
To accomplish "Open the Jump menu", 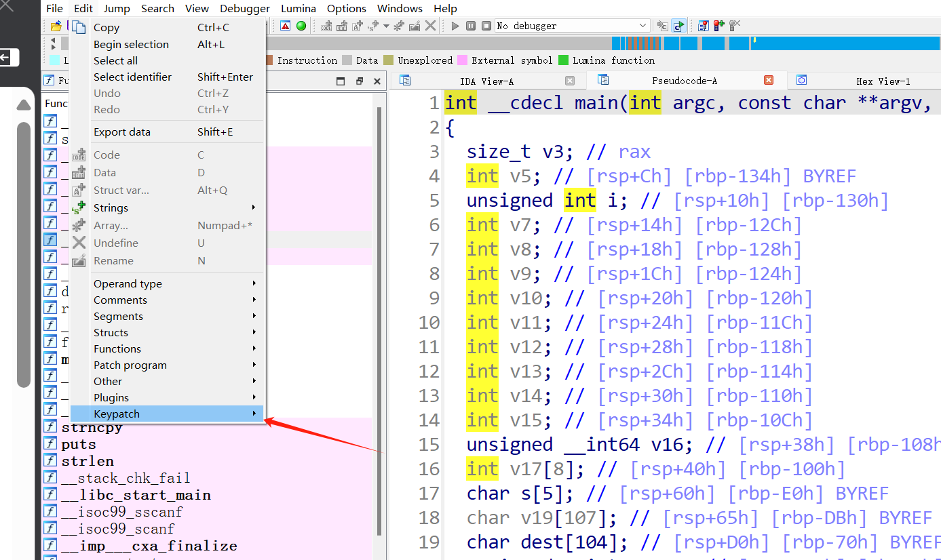I will 117,9.
